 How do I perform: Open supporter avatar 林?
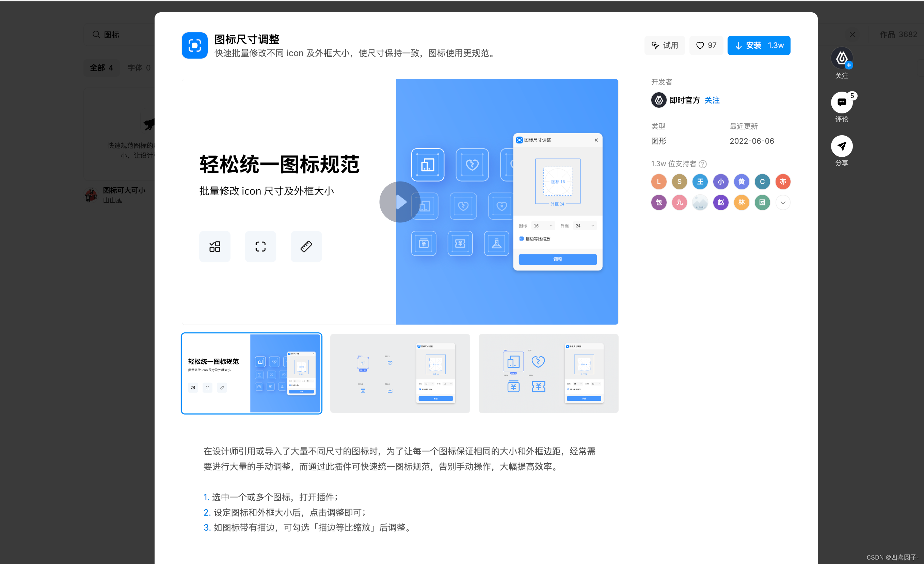742,203
